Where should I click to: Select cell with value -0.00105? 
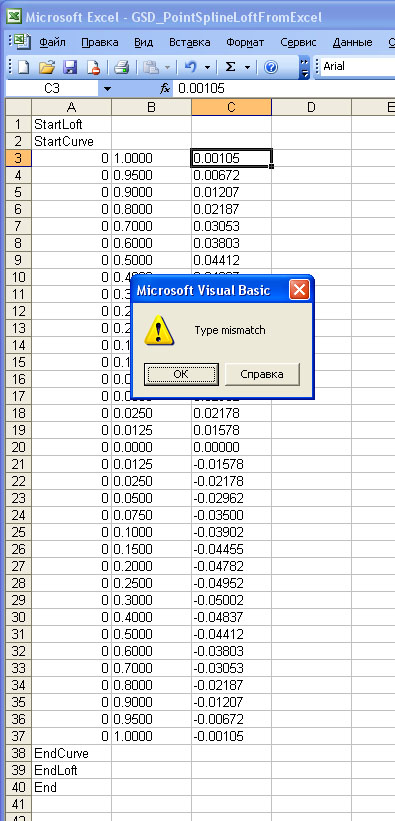pos(232,737)
